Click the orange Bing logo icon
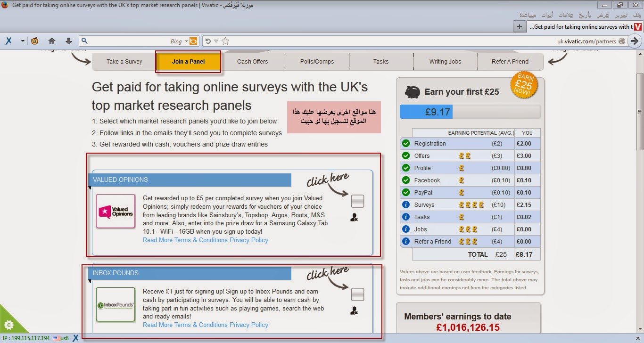The image size is (644, 343). [193, 41]
